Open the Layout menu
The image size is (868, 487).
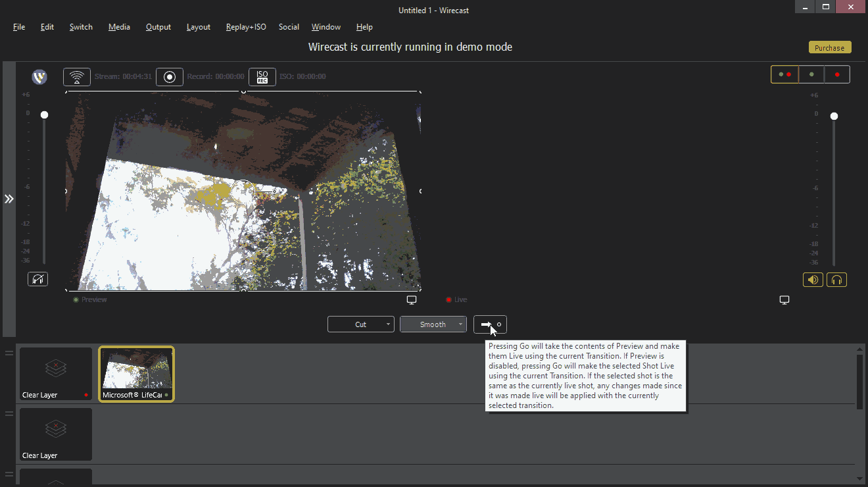[199, 27]
